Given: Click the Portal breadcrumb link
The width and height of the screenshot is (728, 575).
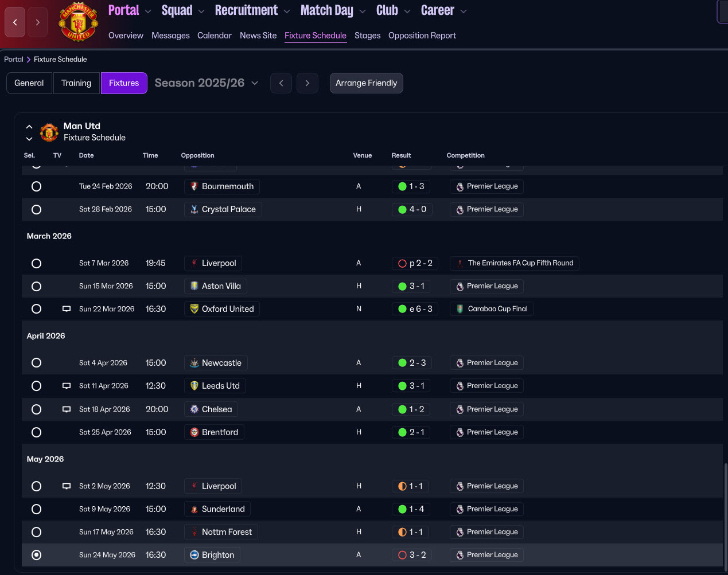Looking at the screenshot, I should point(14,59).
